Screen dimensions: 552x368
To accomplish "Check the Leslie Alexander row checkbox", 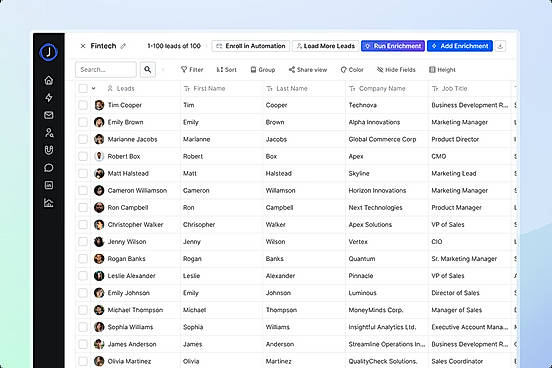I will [x=83, y=276].
